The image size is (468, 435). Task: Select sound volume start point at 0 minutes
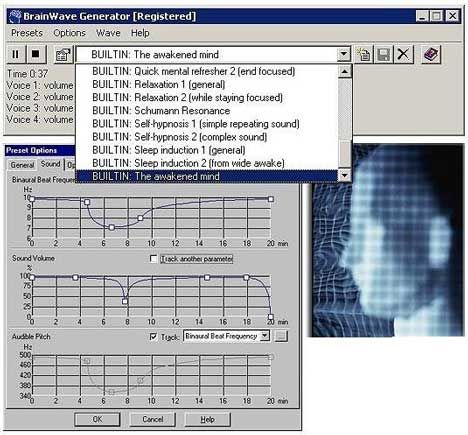(32, 277)
